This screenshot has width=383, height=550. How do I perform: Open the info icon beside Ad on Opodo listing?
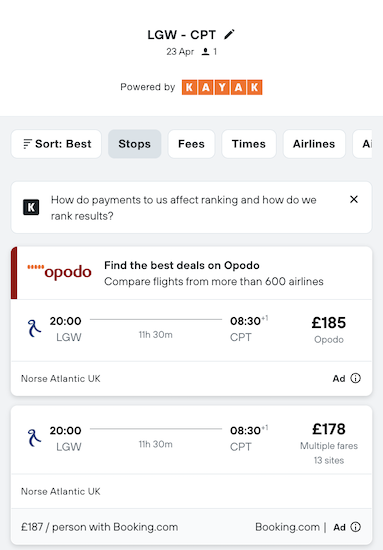pyautogui.click(x=356, y=378)
